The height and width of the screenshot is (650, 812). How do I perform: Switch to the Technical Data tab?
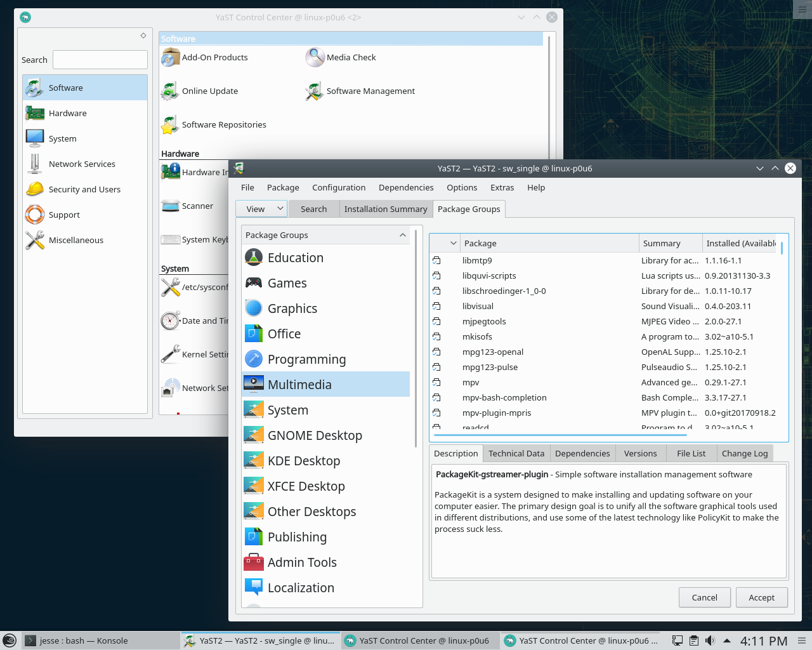(x=516, y=453)
